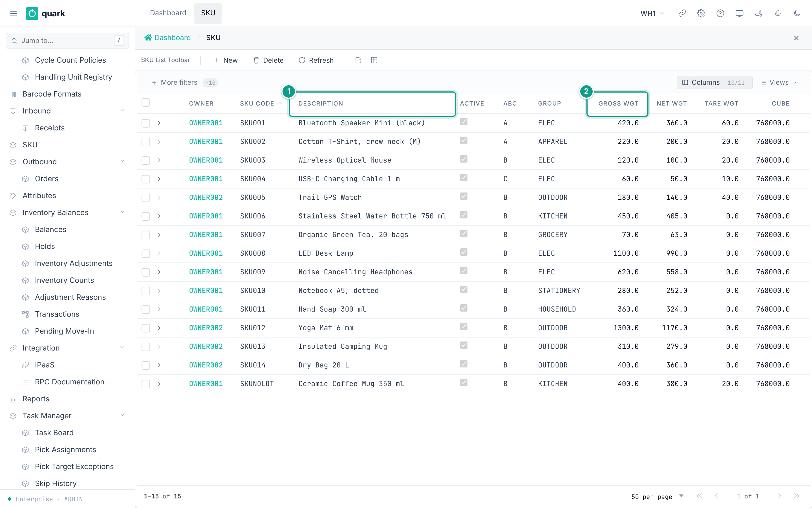Click the grid table icon in toolbar

pyautogui.click(x=374, y=60)
